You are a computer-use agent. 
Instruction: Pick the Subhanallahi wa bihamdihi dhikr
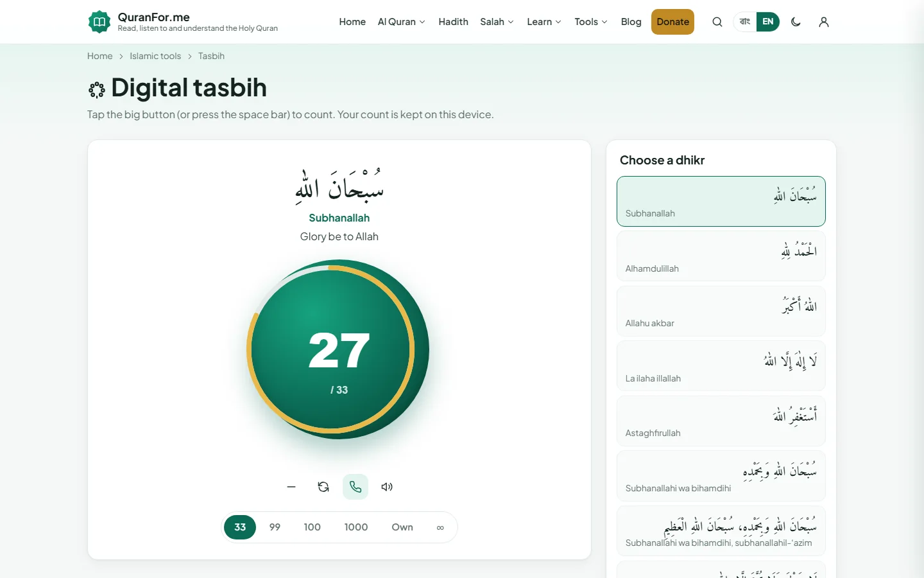721,476
